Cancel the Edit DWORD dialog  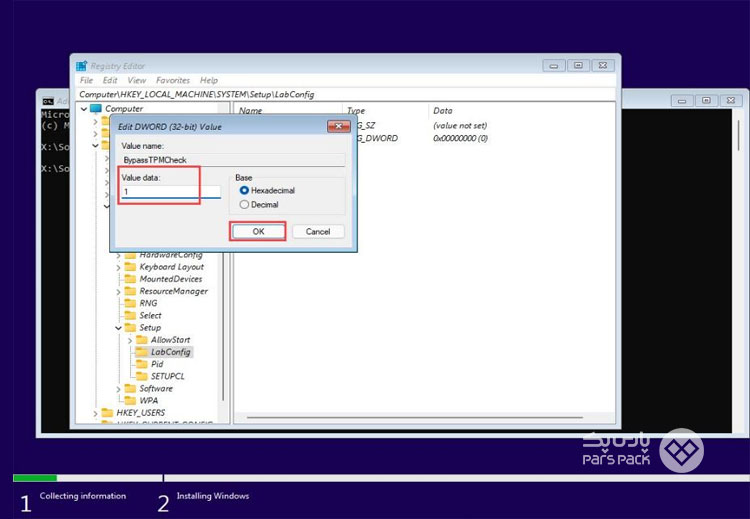coord(318,232)
